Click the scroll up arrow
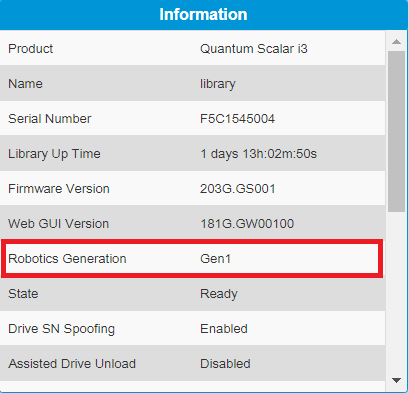Image resolution: width=409 pixels, height=393 pixels. [396, 41]
